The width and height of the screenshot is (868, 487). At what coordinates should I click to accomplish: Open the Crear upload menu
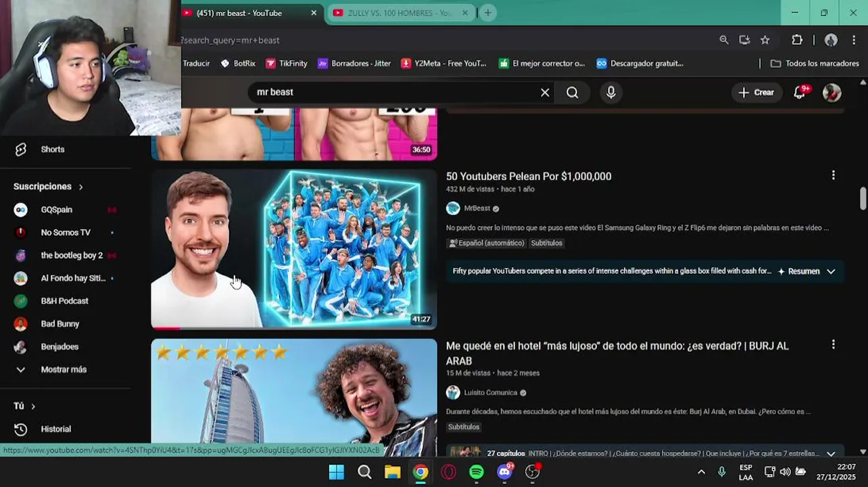click(x=756, y=93)
